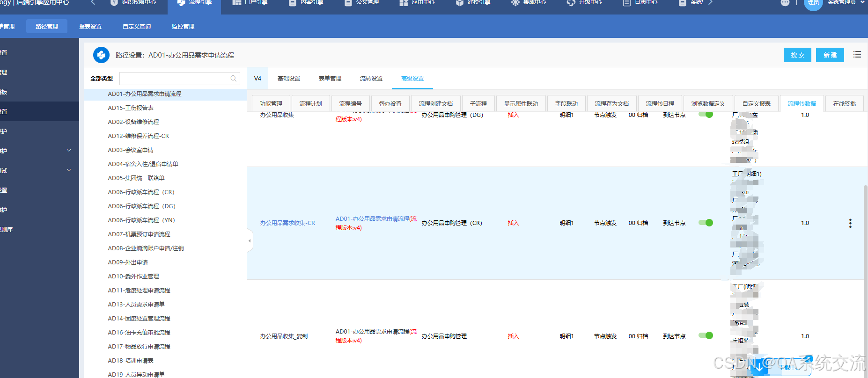Open the message bubble icon in top bar
The width and height of the screenshot is (868, 378).
tap(785, 3)
